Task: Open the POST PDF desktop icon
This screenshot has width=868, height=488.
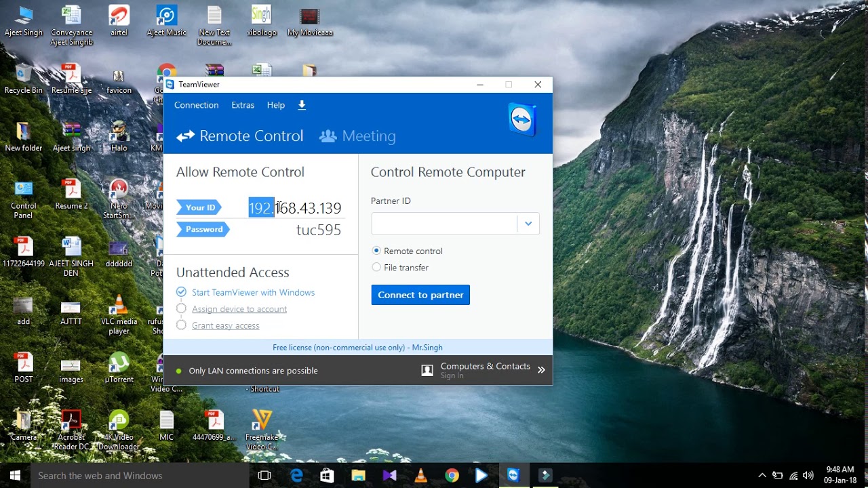Action: pyautogui.click(x=24, y=368)
